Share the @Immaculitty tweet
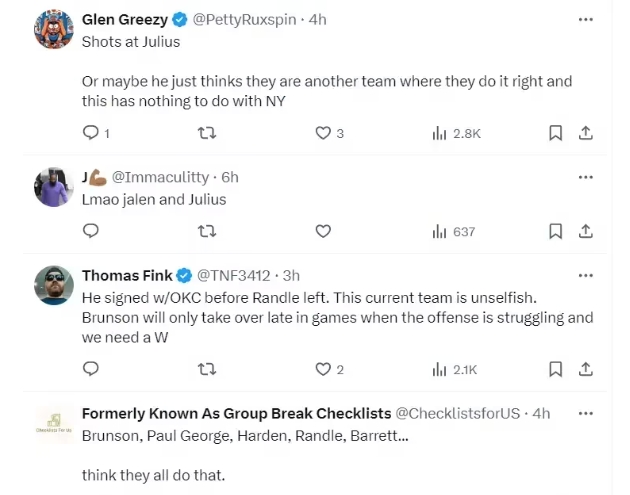The image size is (630, 495). point(586,231)
